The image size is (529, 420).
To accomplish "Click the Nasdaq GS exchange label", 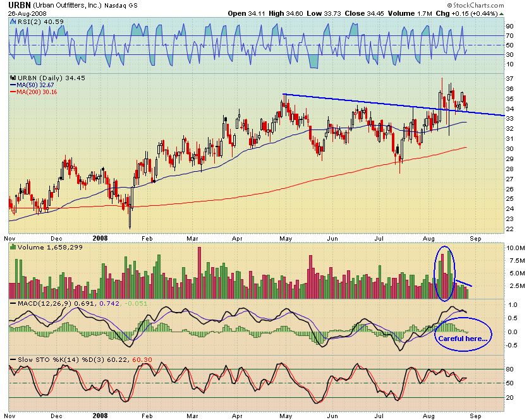I will click(x=121, y=6).
